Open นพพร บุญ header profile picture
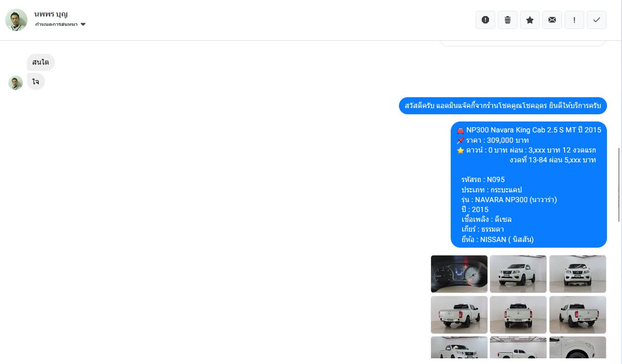This screenshot has width=622, height=364. 16,20
